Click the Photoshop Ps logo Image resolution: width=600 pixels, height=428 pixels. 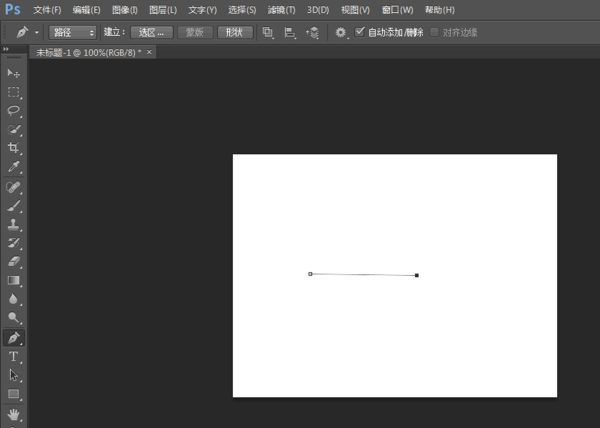pos(13,10)
